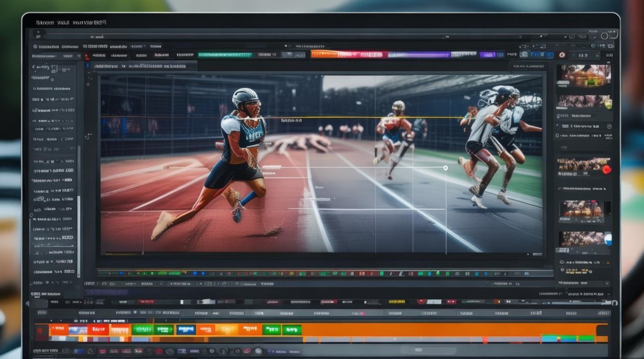Screen dimensions: 644x359
Task: Select the blue highlighted button group in top toolbar
Action: (x=542, y=55)
